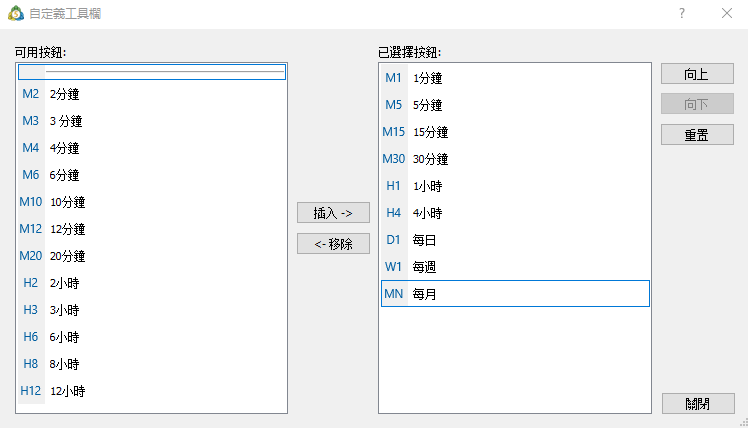Select the M5 timeframe icon
Image resolution: width=748 pixels, height=428 pixels.
click(394, 105)
